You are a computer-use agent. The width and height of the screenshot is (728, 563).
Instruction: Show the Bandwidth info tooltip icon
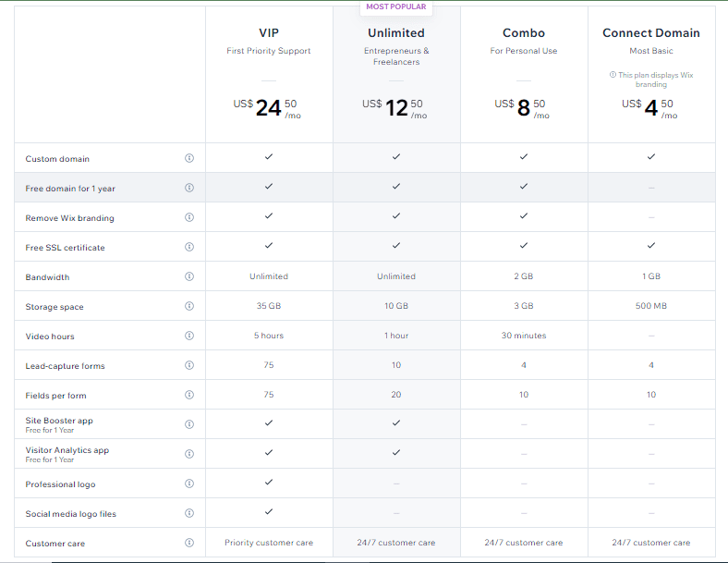click(x=189, y=276)
